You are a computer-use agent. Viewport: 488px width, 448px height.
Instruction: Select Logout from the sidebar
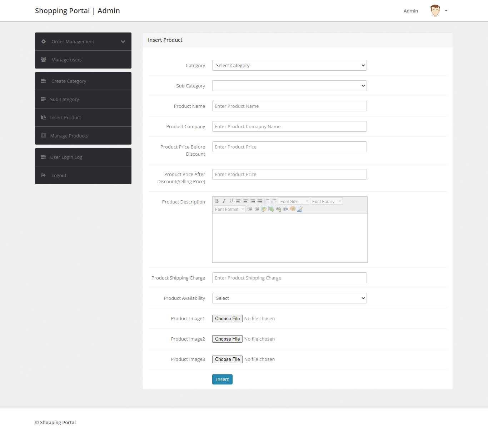59,175
